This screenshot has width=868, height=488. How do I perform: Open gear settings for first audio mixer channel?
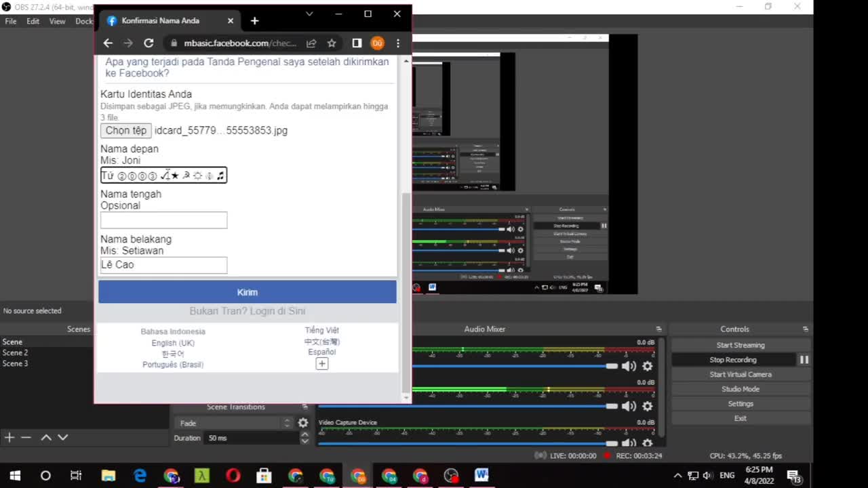pos(648,366)
